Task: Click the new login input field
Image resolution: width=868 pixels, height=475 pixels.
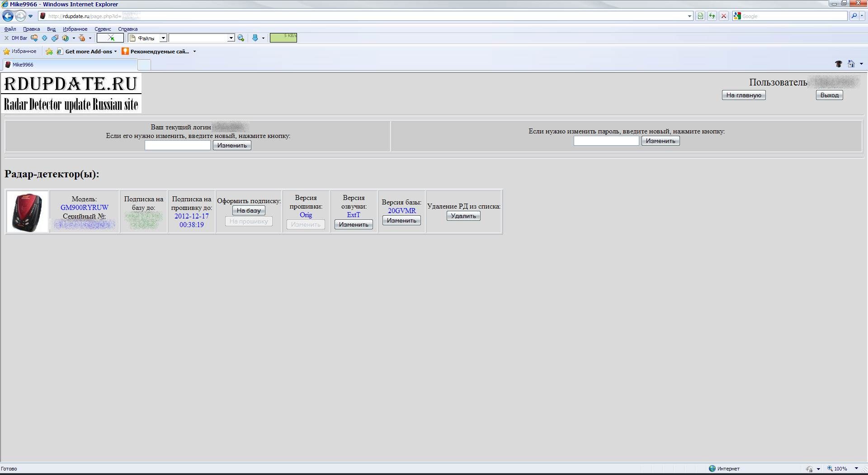Action: pyautogui.click(x=177, y=145)
